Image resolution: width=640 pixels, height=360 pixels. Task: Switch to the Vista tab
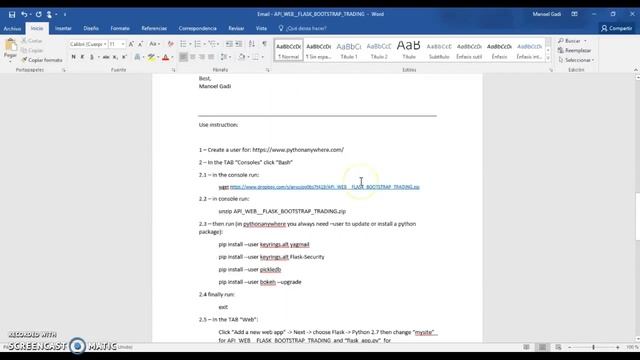[x=261, y=29]
